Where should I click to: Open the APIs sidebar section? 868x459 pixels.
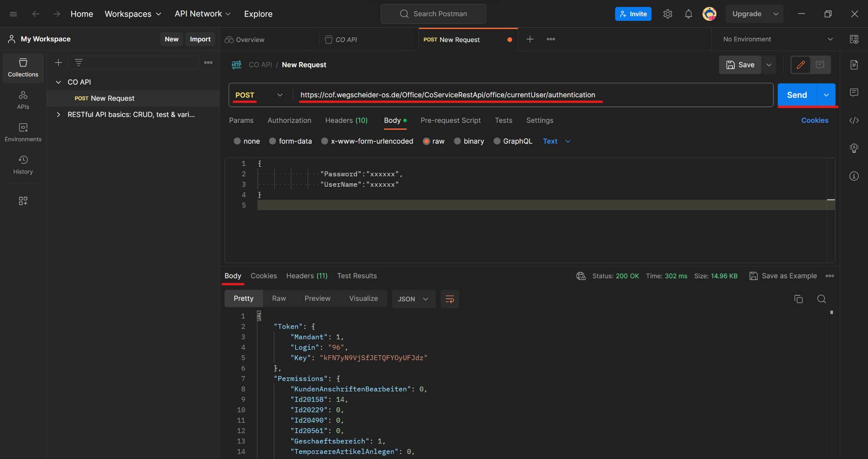point(23,100)
